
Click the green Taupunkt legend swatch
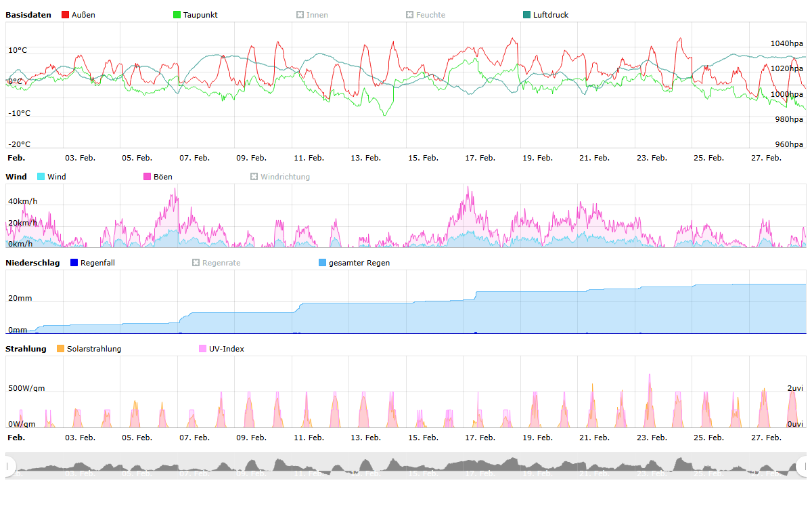(177, 15)
